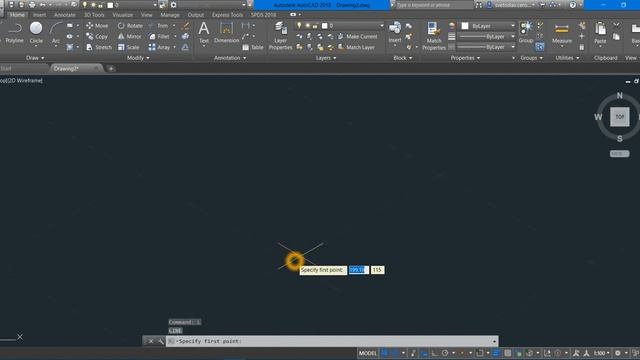Open the View ribbon tab

(147, 15)
